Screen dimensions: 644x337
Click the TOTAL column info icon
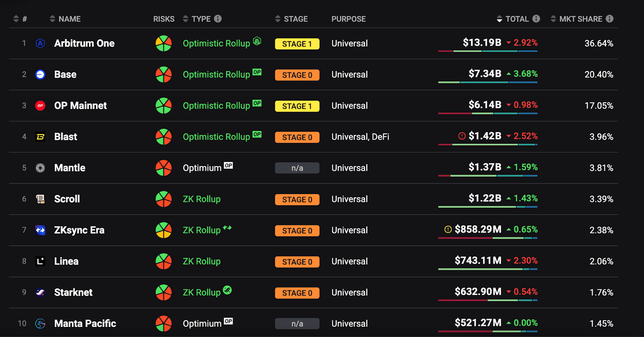536,19
